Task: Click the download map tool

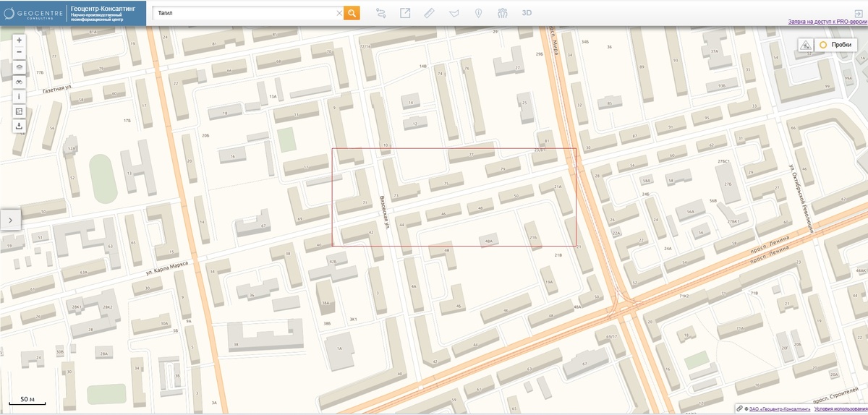Action: pos(19,126)
